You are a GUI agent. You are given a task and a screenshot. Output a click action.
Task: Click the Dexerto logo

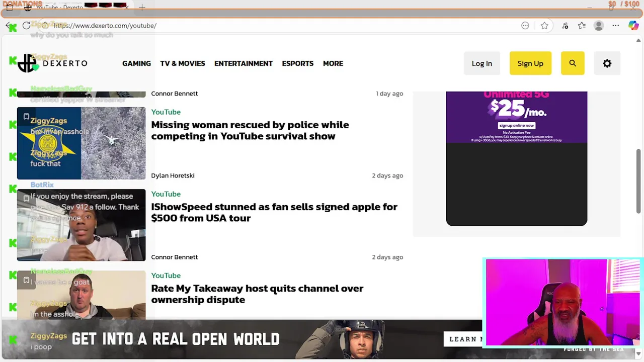pos(52,63)
